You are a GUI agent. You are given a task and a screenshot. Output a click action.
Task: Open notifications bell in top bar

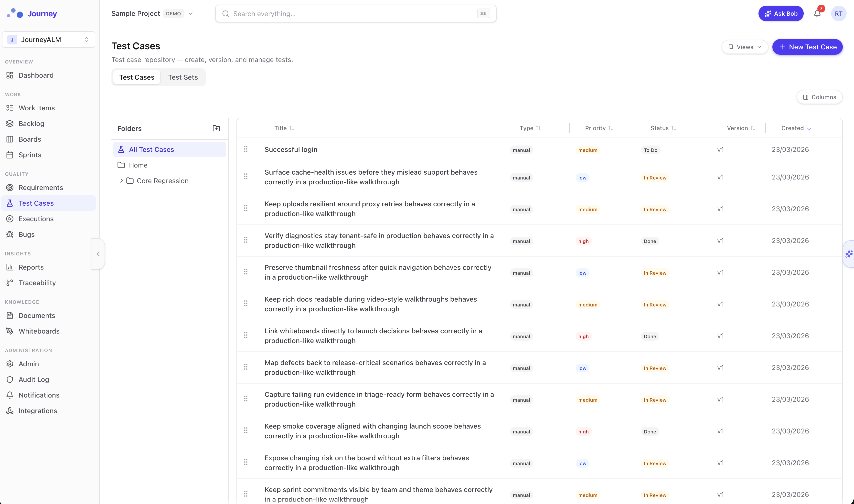(817, 14)
